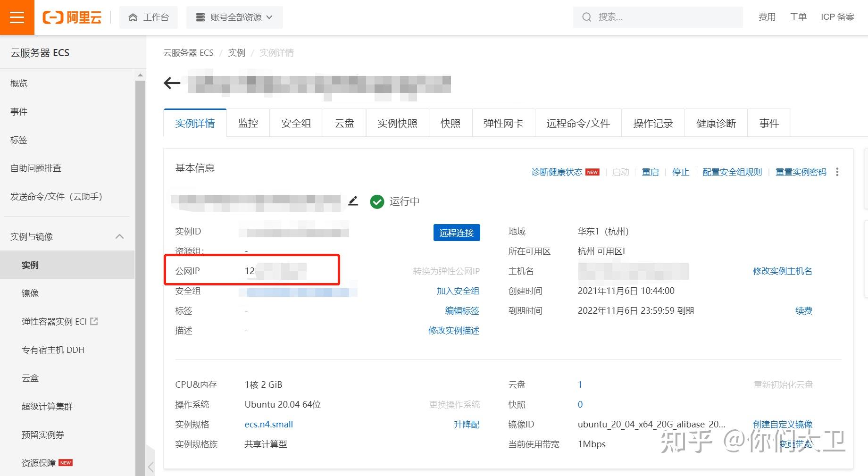Collapse sidebar with the bottom chevron handle
Screen dimensions: 868x476
pyautogui.click(x=150, y=467)
